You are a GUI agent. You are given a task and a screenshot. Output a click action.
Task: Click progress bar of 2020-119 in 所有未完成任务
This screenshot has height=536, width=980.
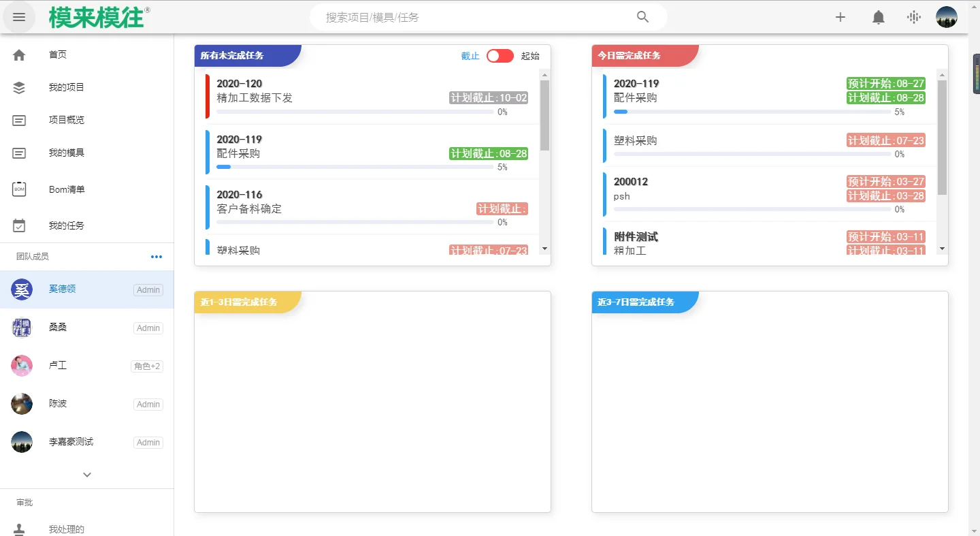[355, 167]
